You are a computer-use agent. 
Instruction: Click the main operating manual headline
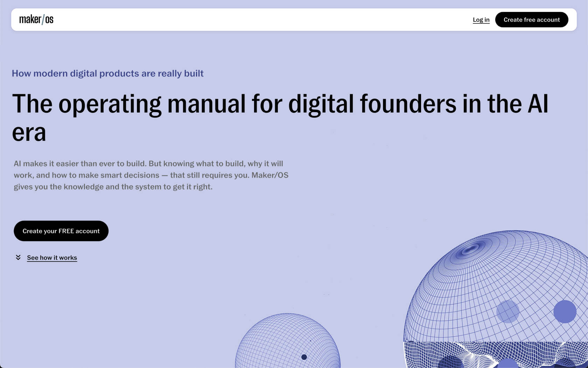(x=280, y=118)
